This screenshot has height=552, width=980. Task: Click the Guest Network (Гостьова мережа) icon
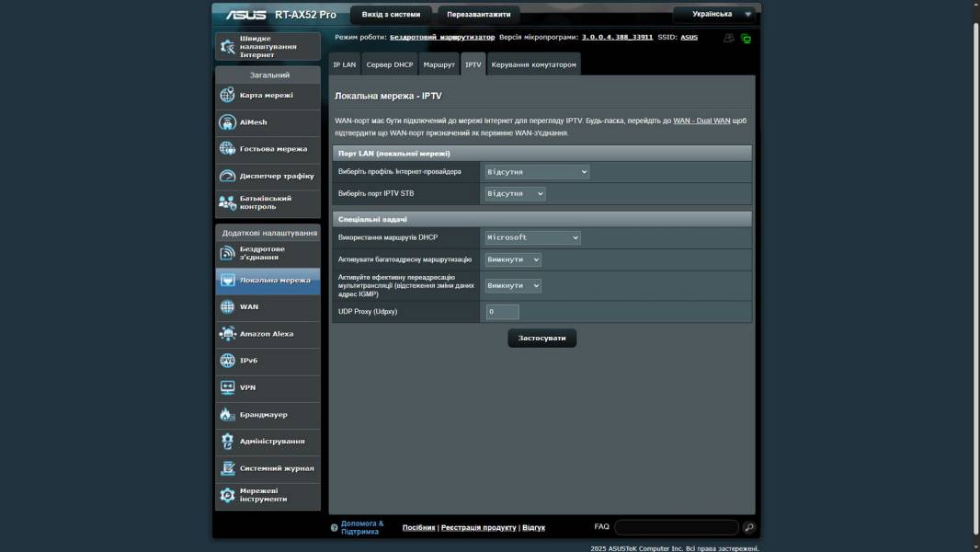coord(228,149)
